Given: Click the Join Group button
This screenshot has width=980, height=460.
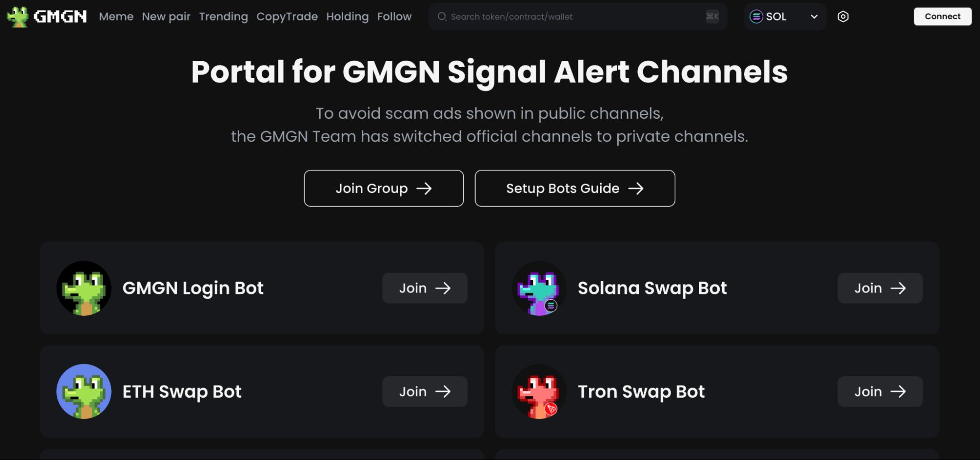Looking at the screenshot, I should click(383, 188).
